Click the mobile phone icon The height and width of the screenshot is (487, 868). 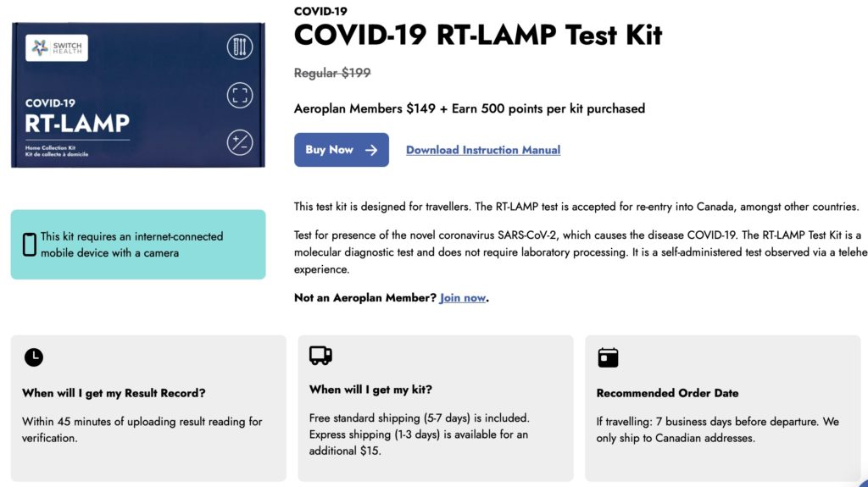[x=29, y=245]
